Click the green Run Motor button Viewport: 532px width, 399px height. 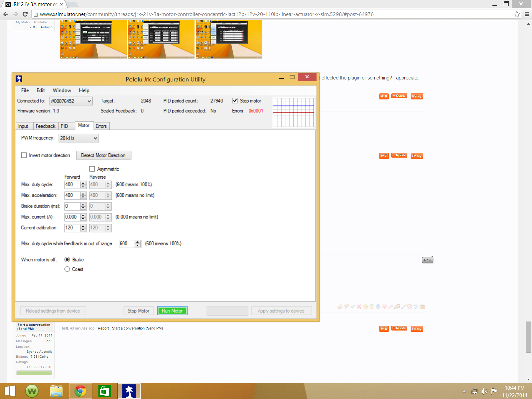172,311
